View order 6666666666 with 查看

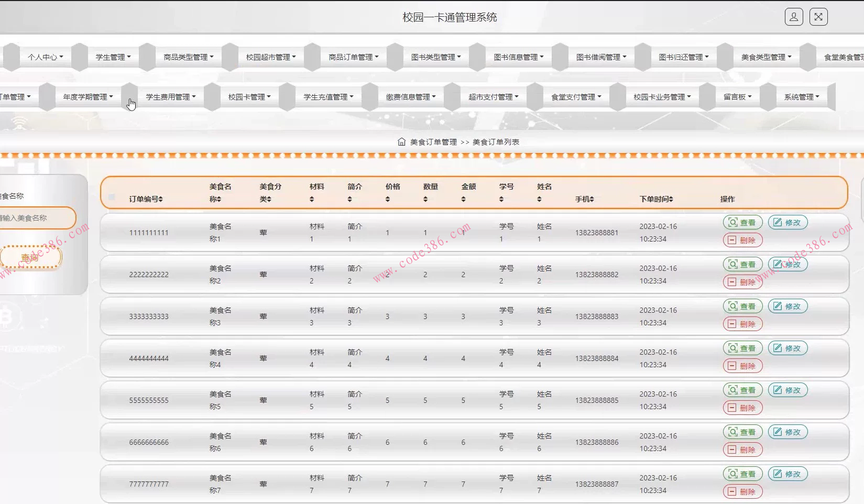pos(742,432)
